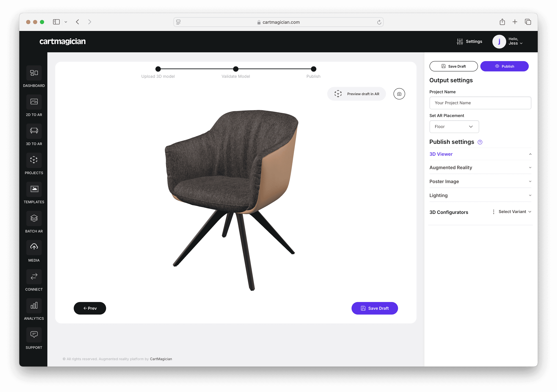557x392 pixels.
Task: Open Templates from the sidebar
Action: tap(34, 189)
